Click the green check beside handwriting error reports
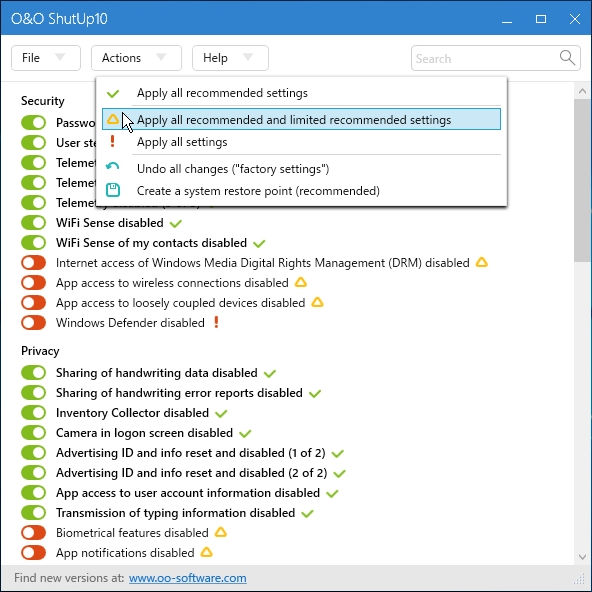 [314, 394]
